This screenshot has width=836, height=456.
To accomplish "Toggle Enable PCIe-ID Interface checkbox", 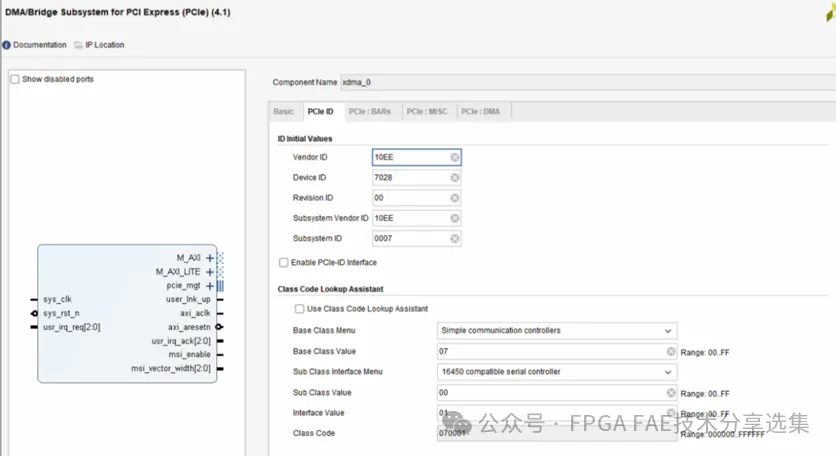I will tap(284, 262).
